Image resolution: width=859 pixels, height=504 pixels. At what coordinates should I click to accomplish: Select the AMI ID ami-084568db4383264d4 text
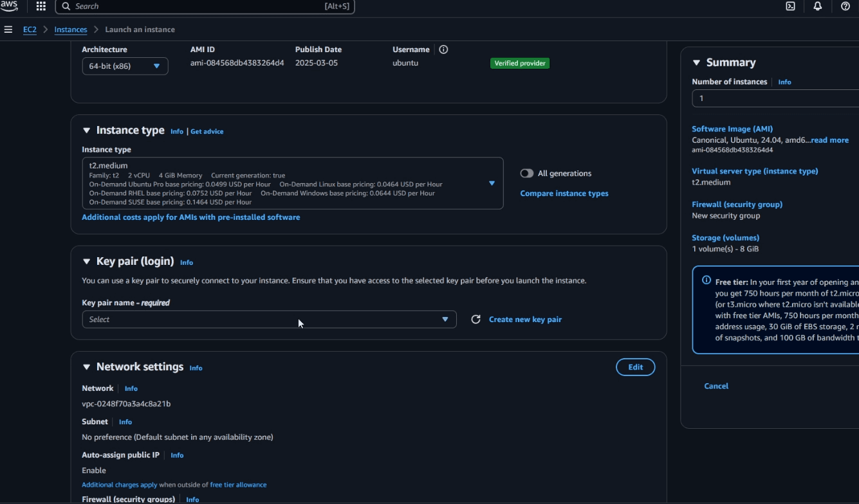237,63
